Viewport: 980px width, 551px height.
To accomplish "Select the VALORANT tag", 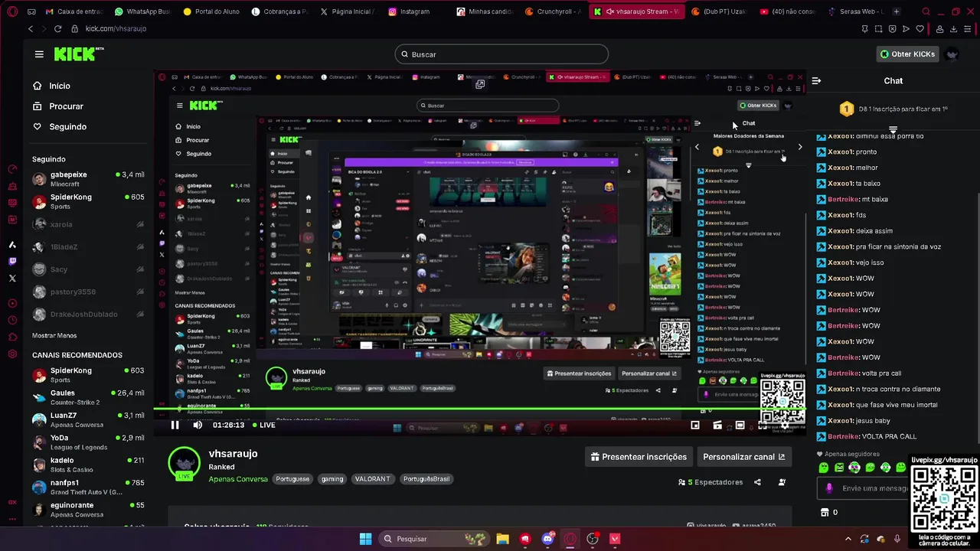I will tap(373, 479).
